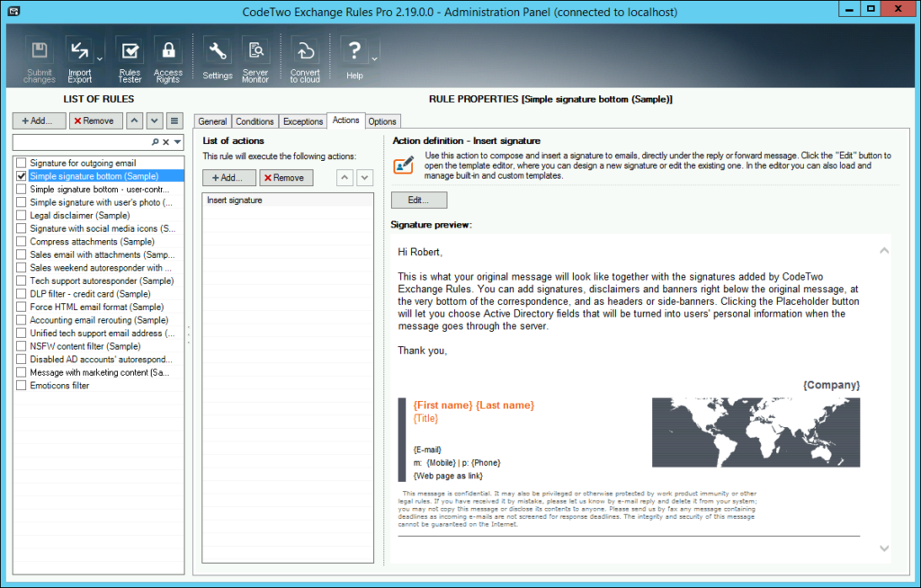Maximize the Administration Panel window
This screenshot has height=588, width=921.
point(871,9)
